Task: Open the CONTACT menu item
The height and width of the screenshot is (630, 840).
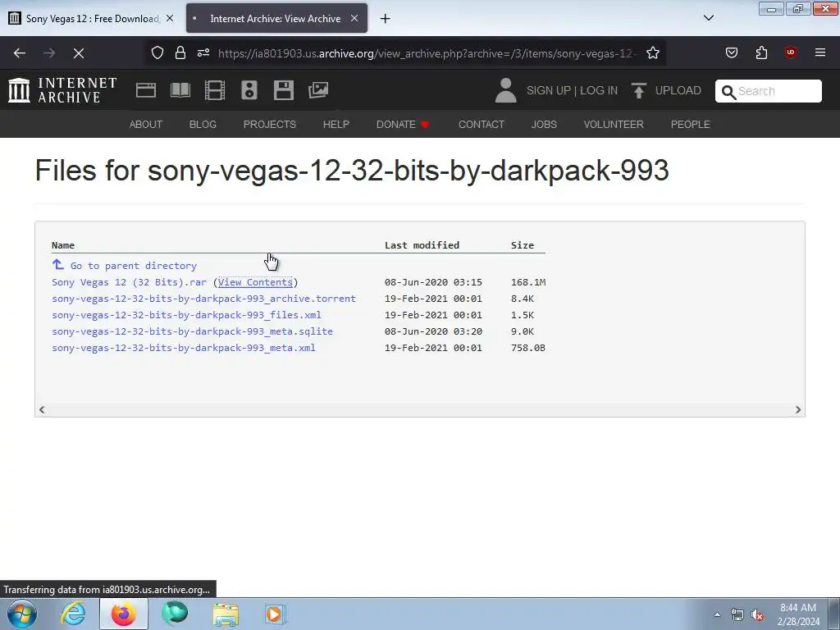Action: point(481,125)
